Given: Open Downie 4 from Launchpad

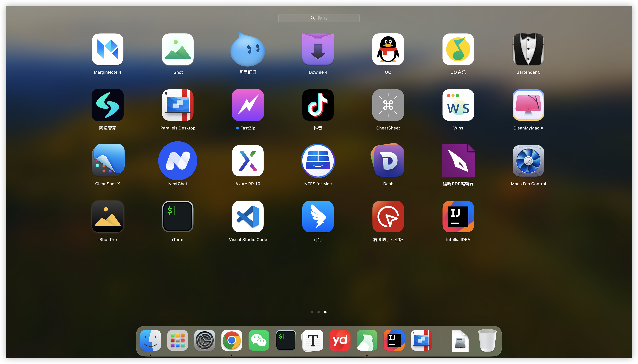Looking at the screenshot, I should click(x=318, y=49).
